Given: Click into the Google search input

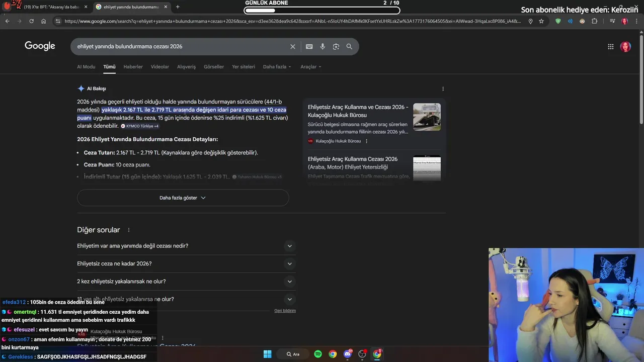Looking at the screenshot, I should pos(181,46).
